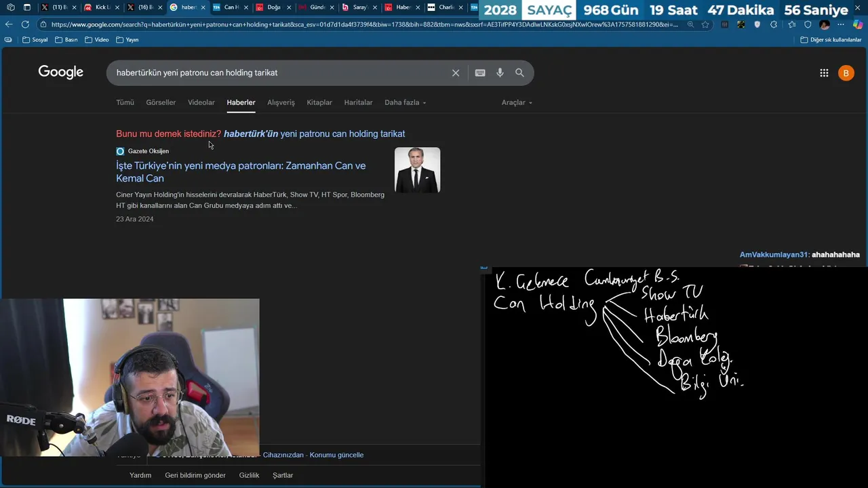Open the on-screen keyboard input tool
The image size is (868, 488).
tap(480, 73)
